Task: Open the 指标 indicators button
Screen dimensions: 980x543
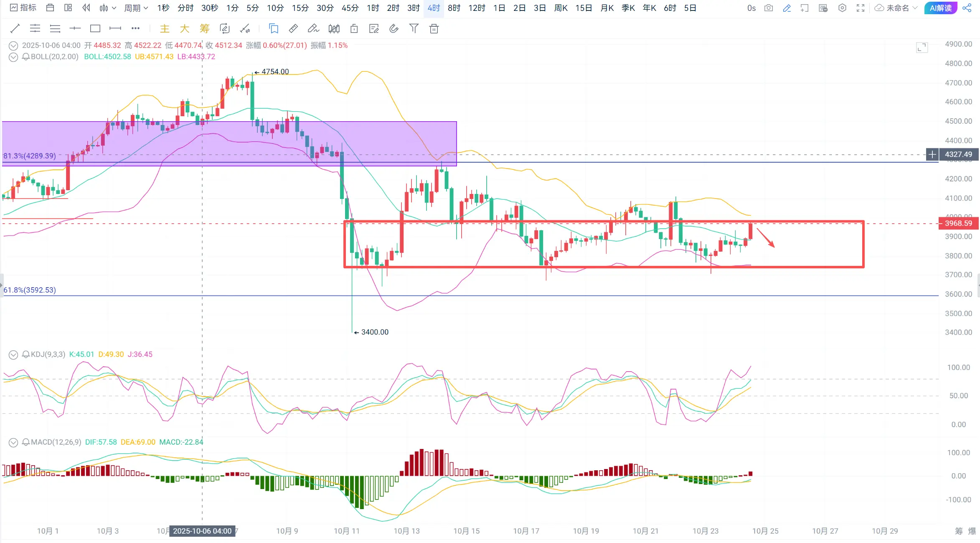Action: [23, 8]
